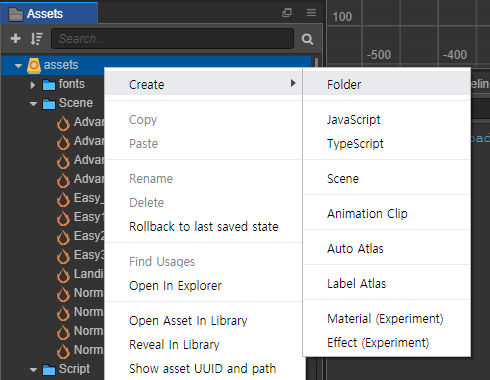Collapse the Scene folder
This screenshot has height=380, width=490.
[33, 104]
